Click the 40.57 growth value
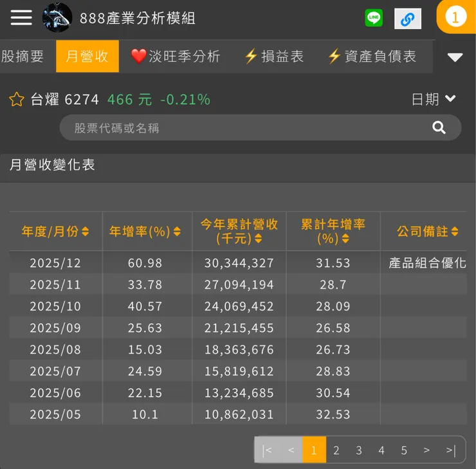Screen dimensions: 476x469 pyautogui.click(x=145, y=306)
